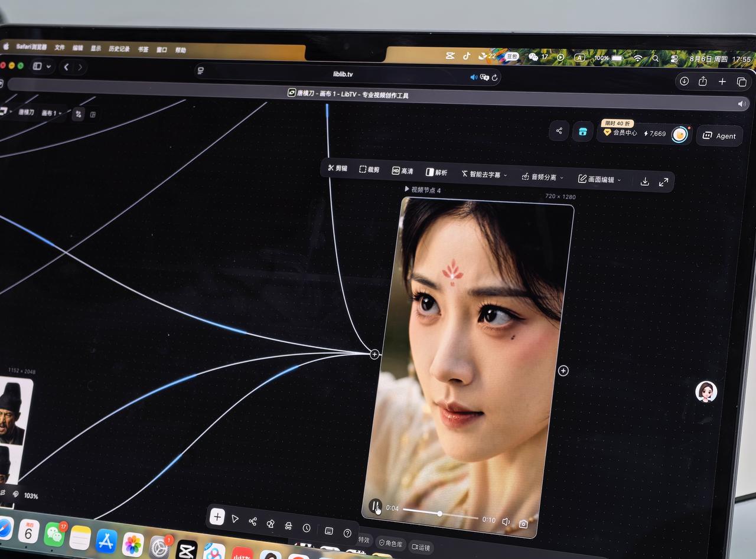Mute the video node volume
The width and height of the screenshot is (756, 559).
coord(506,522)
